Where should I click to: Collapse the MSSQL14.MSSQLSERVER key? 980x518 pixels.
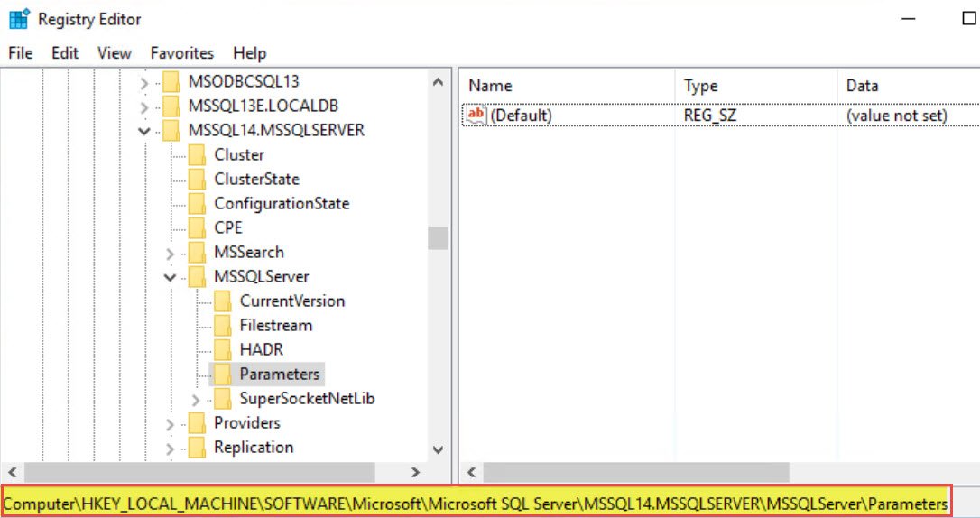pos(144,131)
